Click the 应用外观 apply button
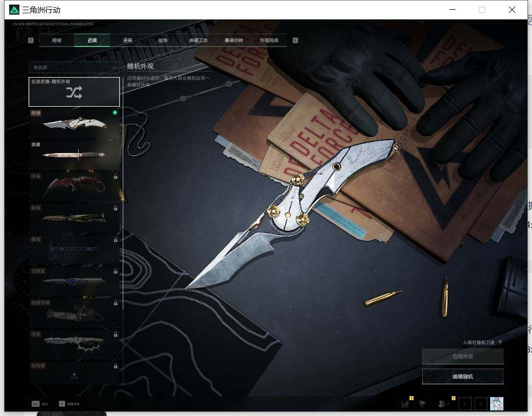The width and height of the screenshot is (532, 416). click(463, 356)
